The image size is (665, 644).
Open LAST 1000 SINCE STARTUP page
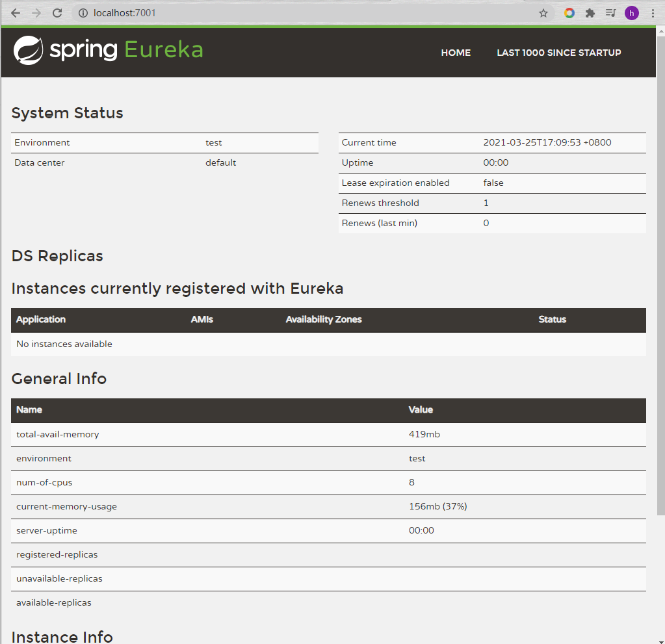(559, 53)
